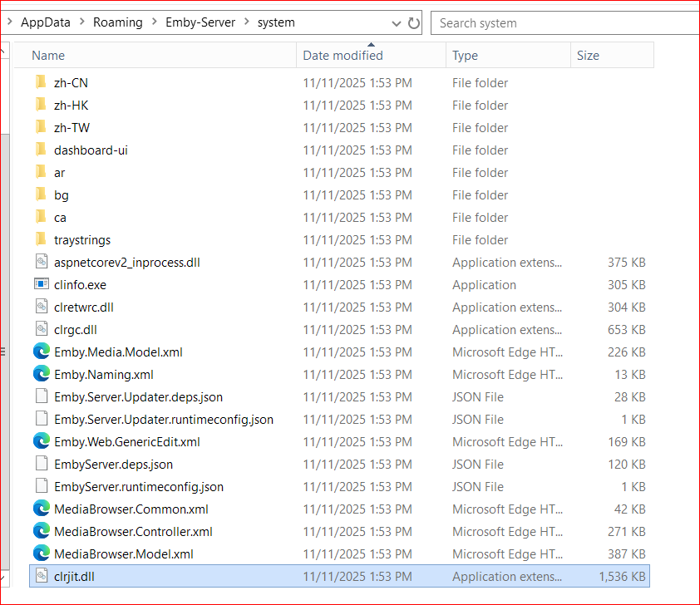This screenshot has width=700, height=605.
Task: Click the Edge icon of Emby.Web.GenericEdit.xml
Action: [42, 441]
